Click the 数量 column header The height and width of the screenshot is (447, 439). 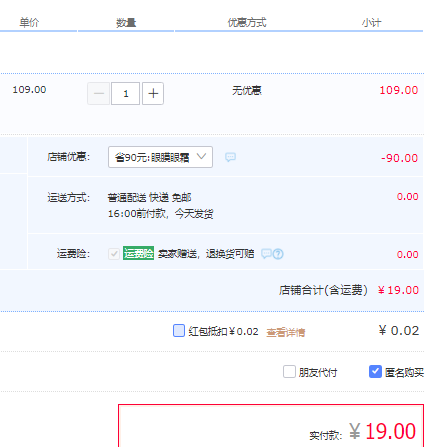coord(126,23)
